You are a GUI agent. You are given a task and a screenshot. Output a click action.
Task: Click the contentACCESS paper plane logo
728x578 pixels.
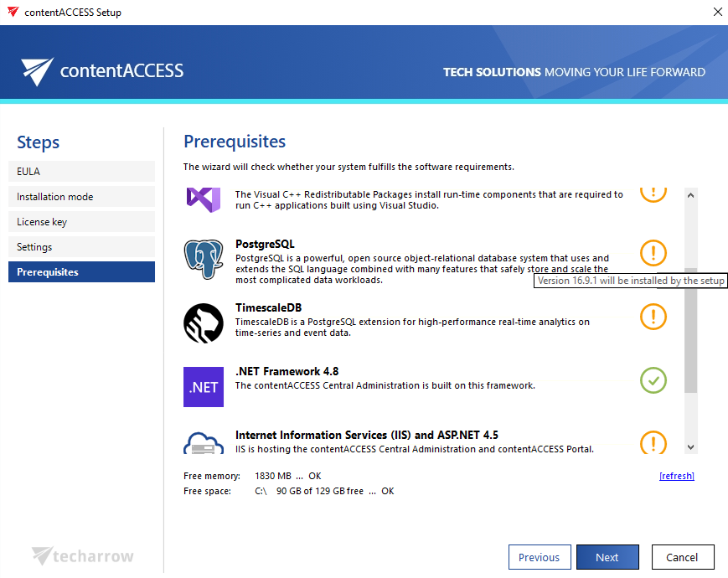[38, 72]
